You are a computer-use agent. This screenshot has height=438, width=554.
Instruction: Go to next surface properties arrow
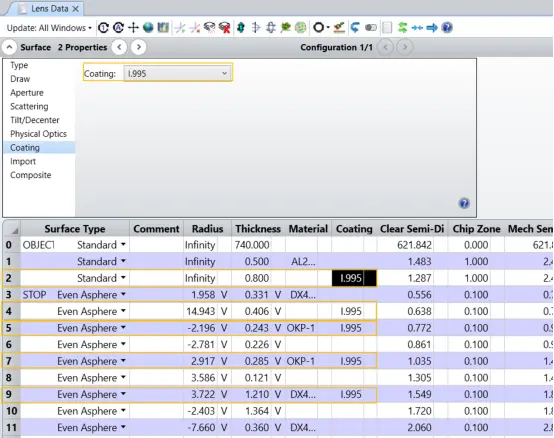click(138, 47)
